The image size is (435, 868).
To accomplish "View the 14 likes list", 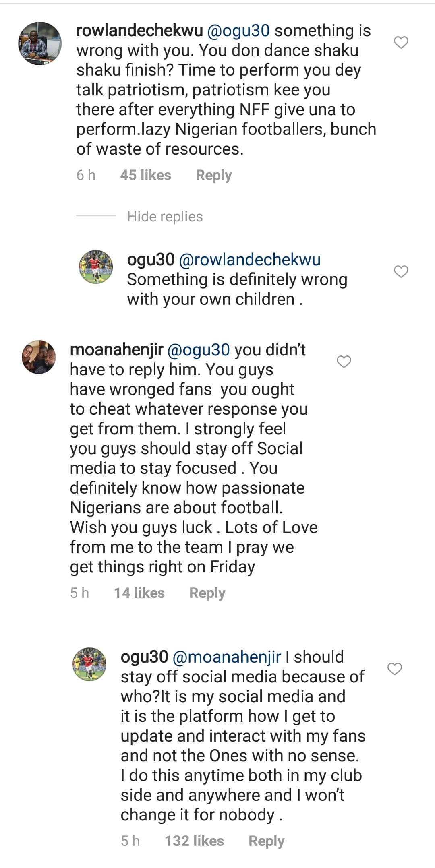I will (139, 593).
